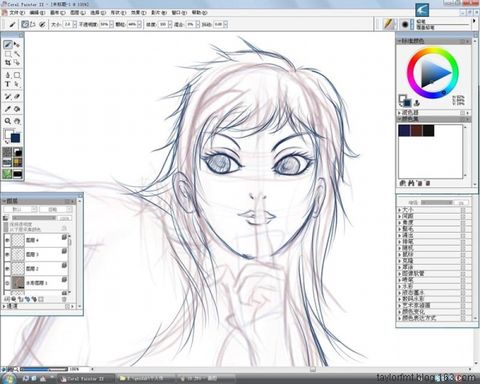
Task: Select the Magic Wand tool
Action: pos(17,54)
